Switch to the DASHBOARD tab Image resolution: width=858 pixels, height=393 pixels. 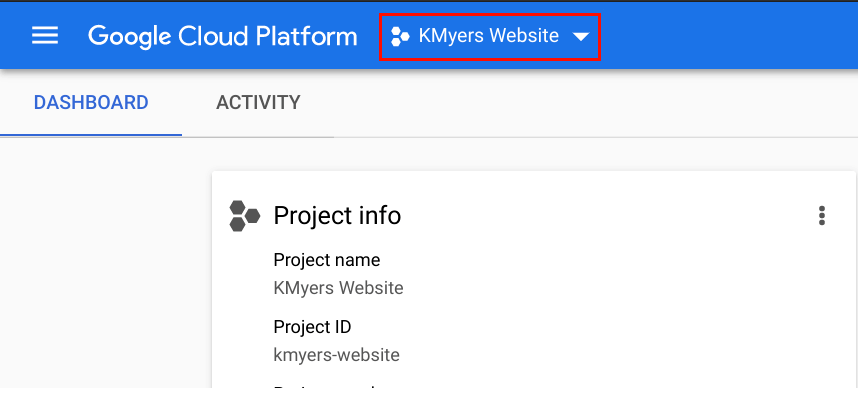(91, 102)
